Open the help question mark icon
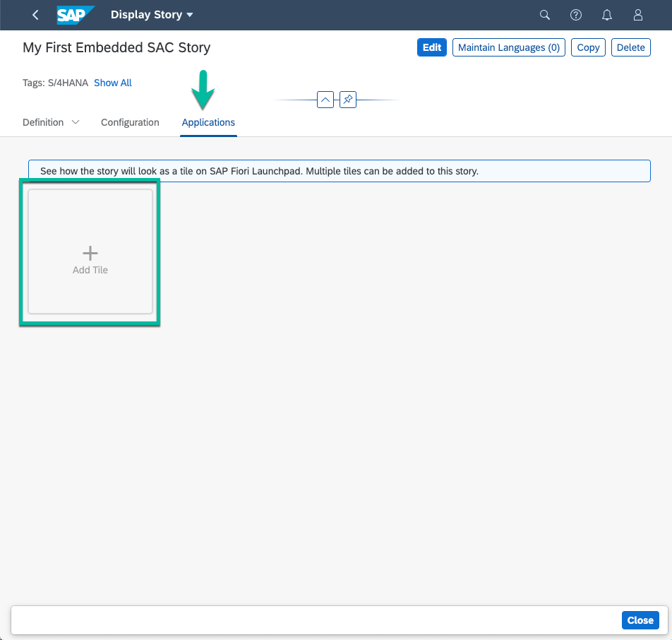The width and height of the screenshot is (672, 640). [575, 15]
